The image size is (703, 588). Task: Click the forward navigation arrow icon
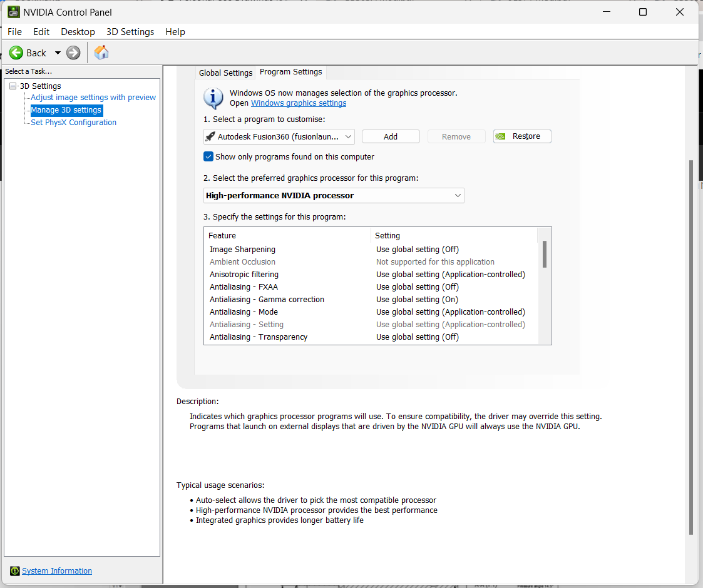[x=73, y=53]
